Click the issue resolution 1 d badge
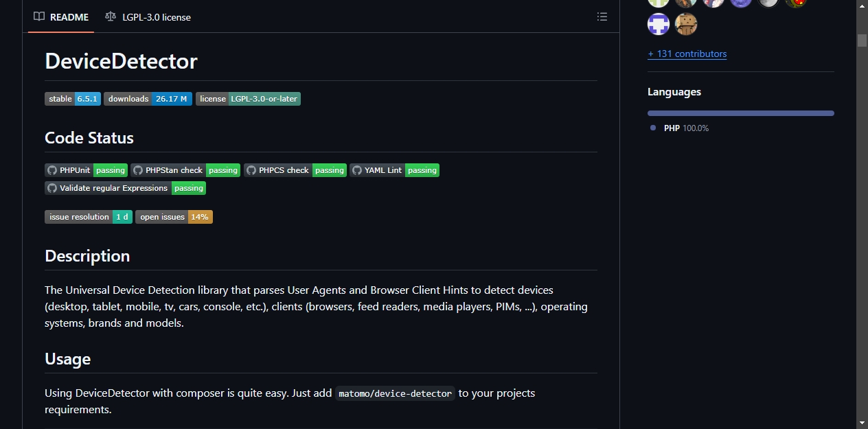Screen dimensions: 868x429 (x=89, y=217)
